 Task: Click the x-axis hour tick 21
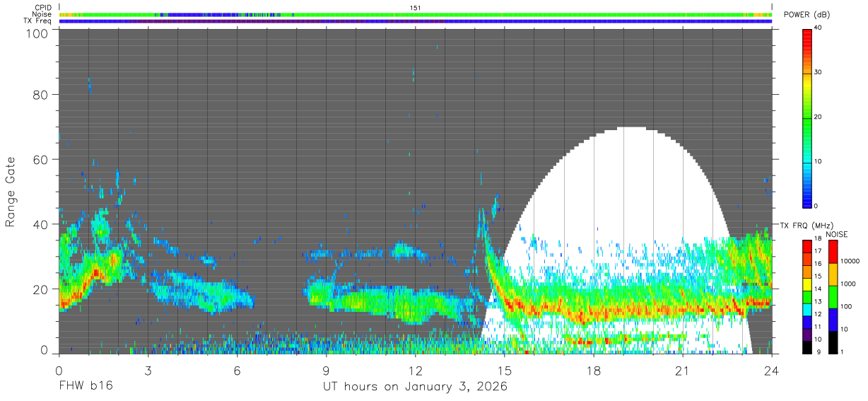[x=683, y=370]
